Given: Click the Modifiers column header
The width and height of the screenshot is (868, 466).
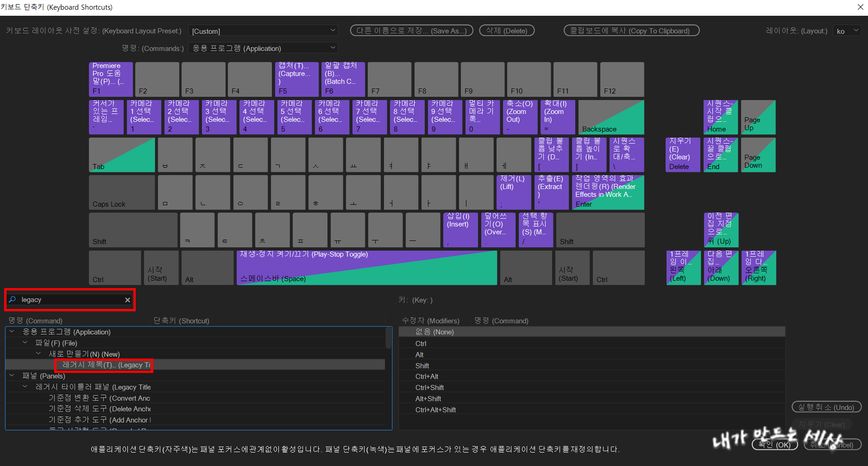Looking at the screenshot, I should [430, 321].
